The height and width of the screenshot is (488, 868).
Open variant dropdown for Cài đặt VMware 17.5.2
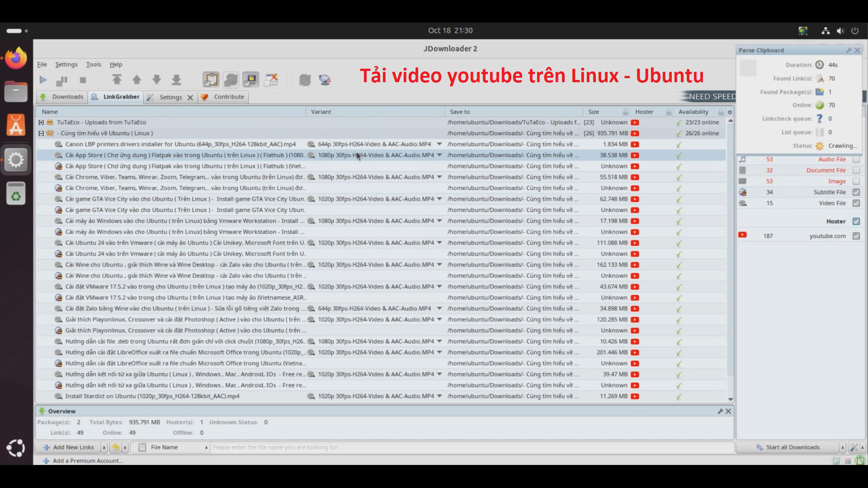[x=439, y=286]
